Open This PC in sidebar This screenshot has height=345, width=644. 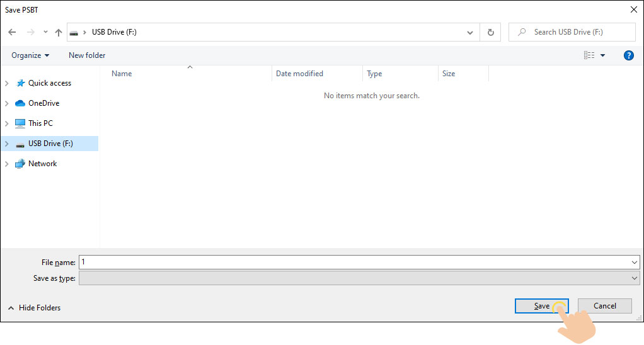click(40, 123)
